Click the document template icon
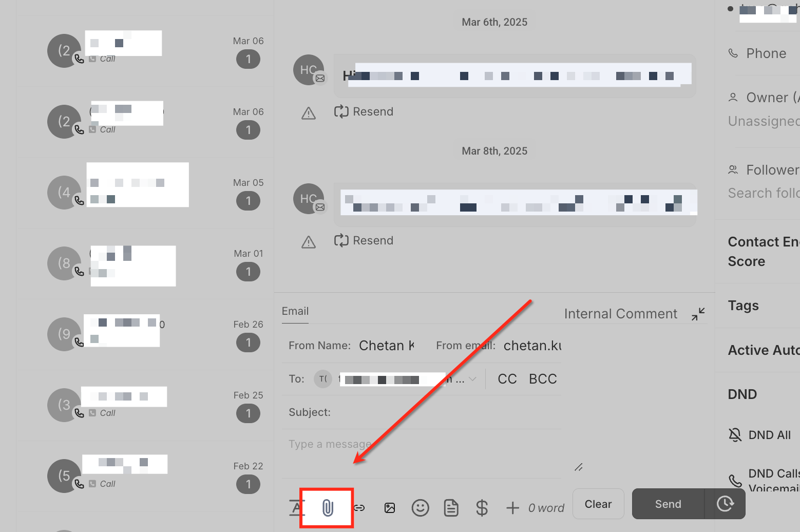Image resolution: width=800 pixels, height=532 pixels. (451, 508)
